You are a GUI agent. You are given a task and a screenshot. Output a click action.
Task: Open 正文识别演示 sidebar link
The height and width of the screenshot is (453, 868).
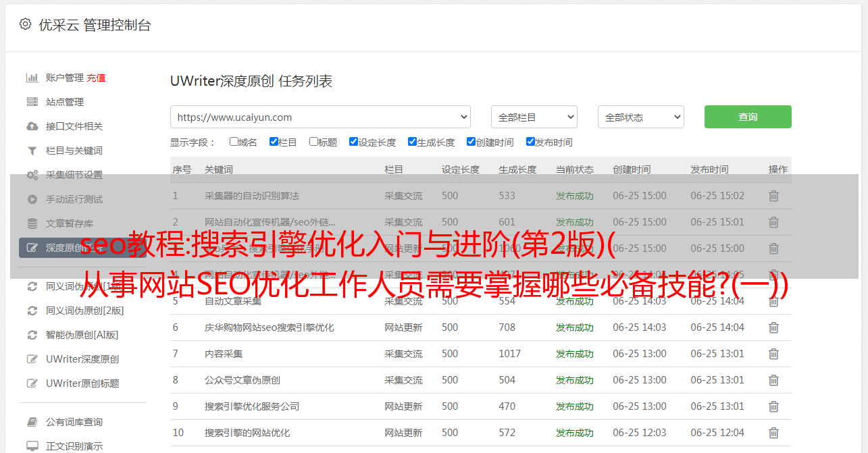(74, 446)
